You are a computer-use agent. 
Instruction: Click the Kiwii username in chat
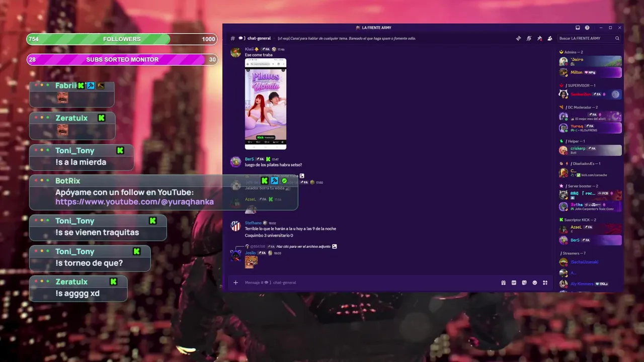click(x=249, y=49)
